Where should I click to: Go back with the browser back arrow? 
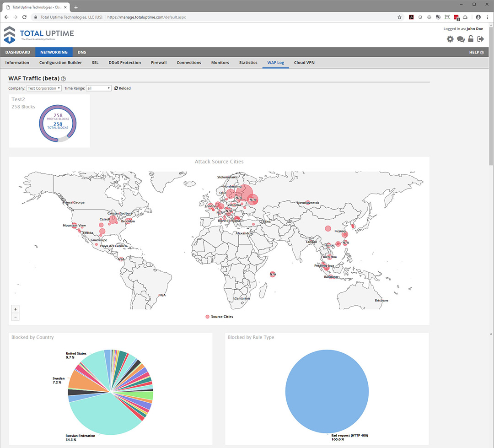(x=6, y=17)
